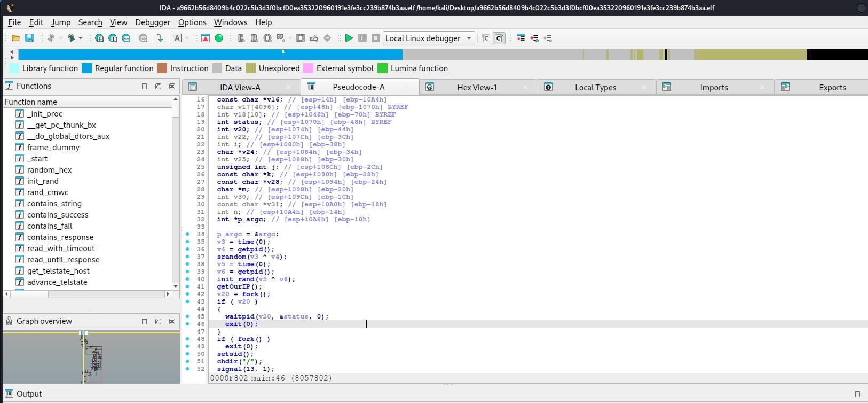
Task: Open dropdown arrow beside the jump forward icon
Action: tap(81, 38)
